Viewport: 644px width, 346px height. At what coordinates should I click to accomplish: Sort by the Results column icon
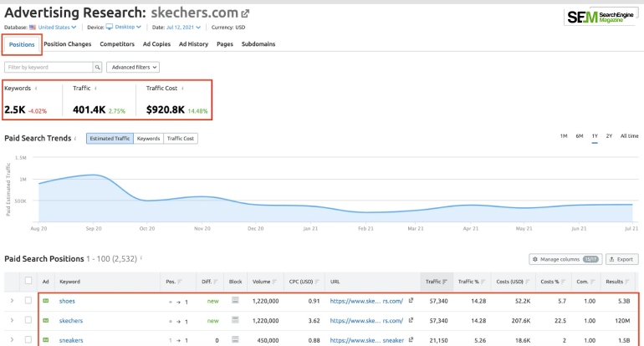626,282
